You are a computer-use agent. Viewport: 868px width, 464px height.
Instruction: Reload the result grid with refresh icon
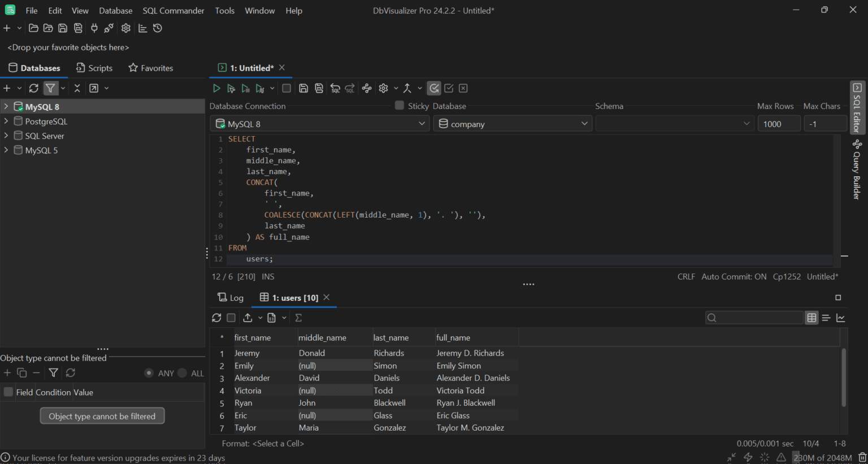pyautogui.click(x=216, y=318)
